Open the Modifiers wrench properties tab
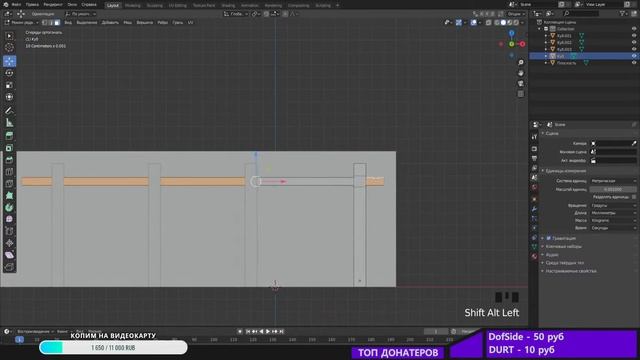This screenshot has width=640, height=360. (x=534, y=209)
